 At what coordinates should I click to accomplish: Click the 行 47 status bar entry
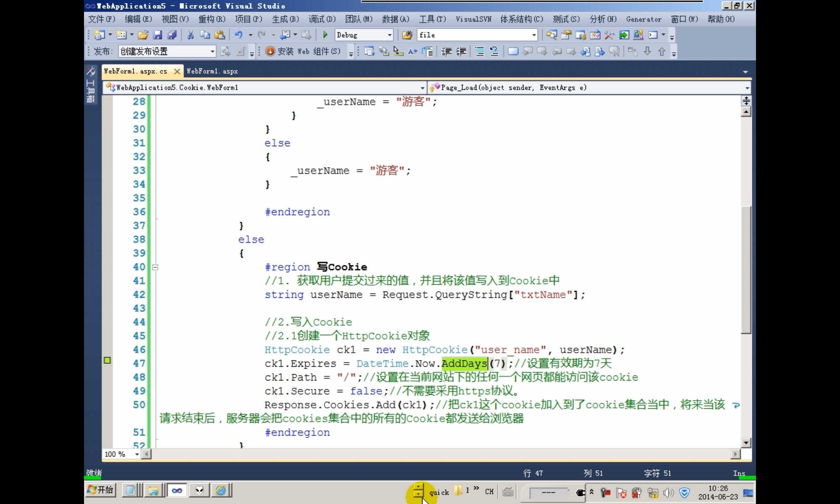click(x=533, y=473)
